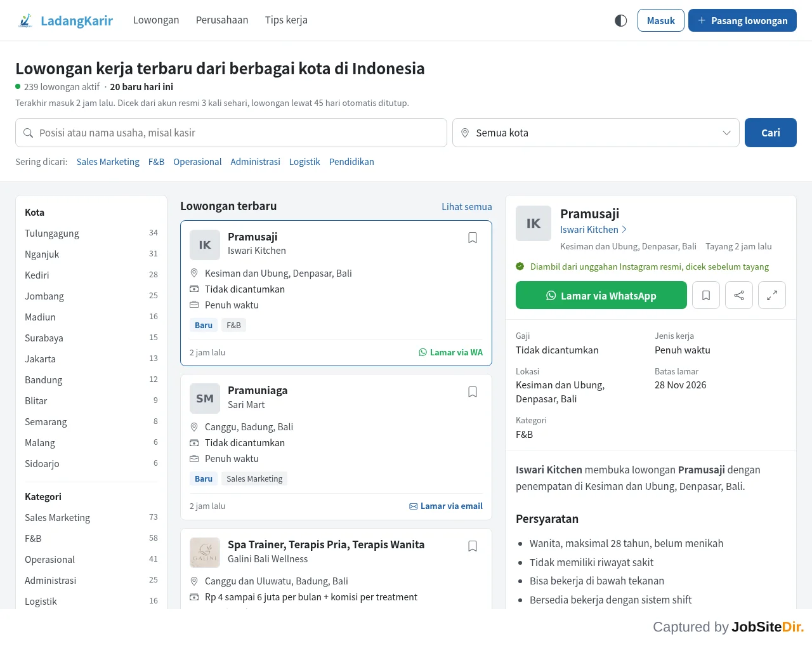Open Spa Trainer, Terapis Pria job title
This screenshot has height=646, width=812.
point(326,544)
